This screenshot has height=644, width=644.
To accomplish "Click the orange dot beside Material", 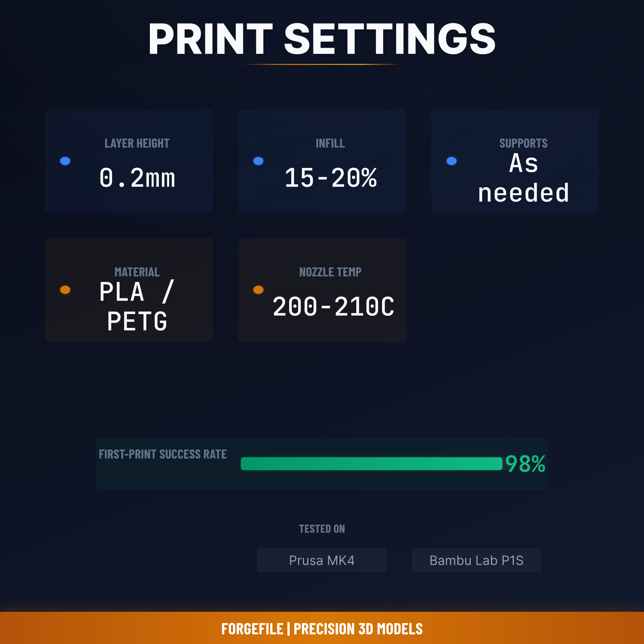I will pyautogui.click(x=65, y=290).
